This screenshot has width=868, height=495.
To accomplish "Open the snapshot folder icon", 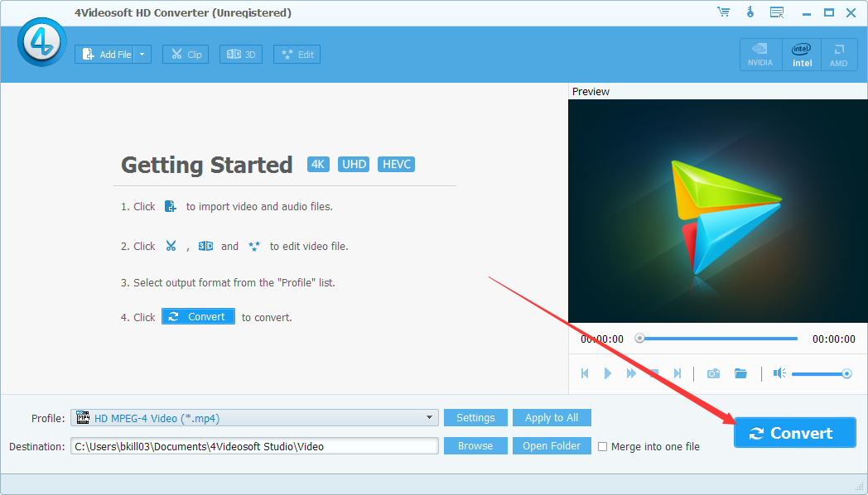I will click(x=740, y=373).
